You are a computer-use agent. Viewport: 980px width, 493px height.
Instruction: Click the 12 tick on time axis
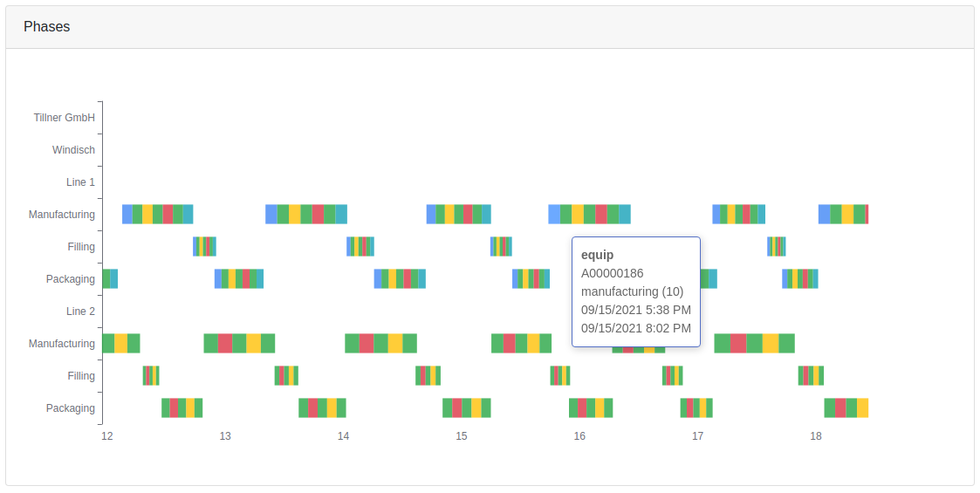(x=107, y=435)
